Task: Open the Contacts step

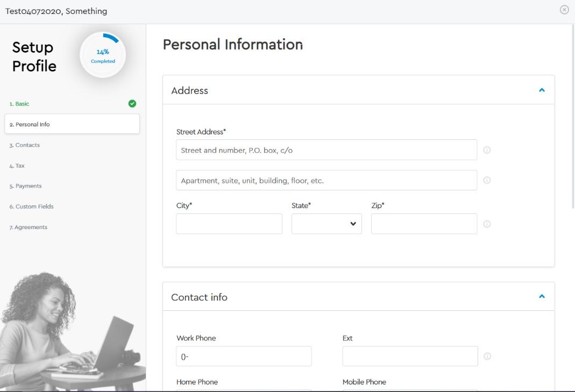Action: [x=25, y=145]
